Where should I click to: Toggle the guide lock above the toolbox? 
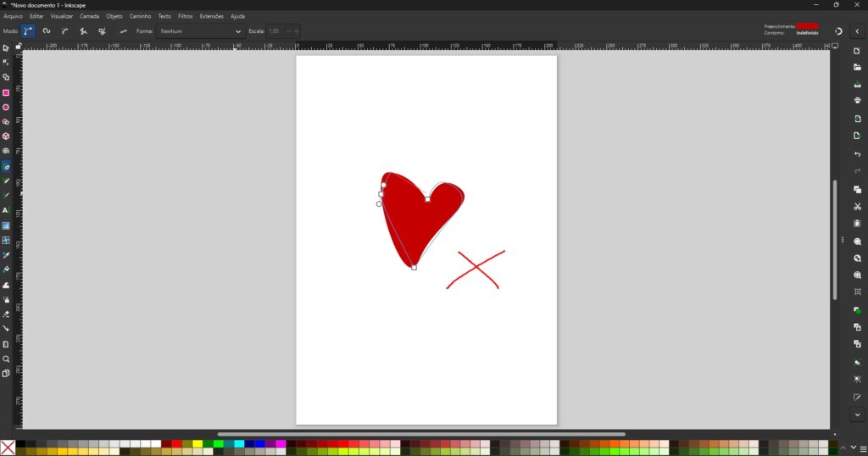pyautogui.click(x=18, y=46)
